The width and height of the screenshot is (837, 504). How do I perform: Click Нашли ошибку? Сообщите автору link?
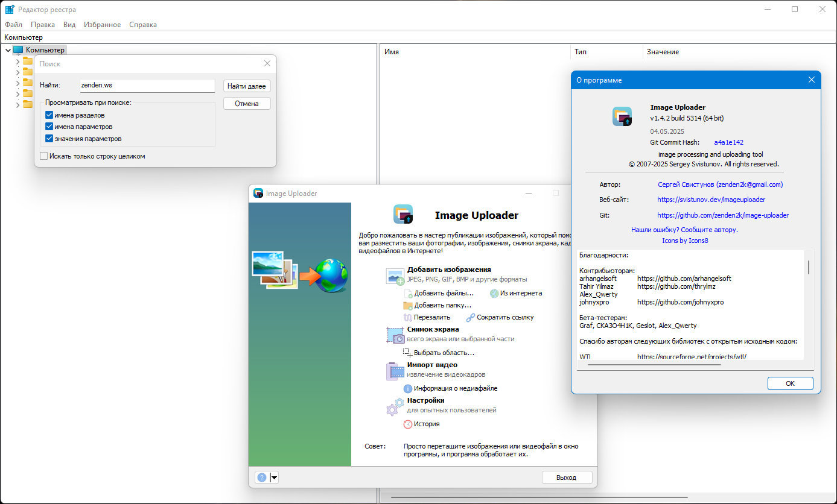pos(684,230)
